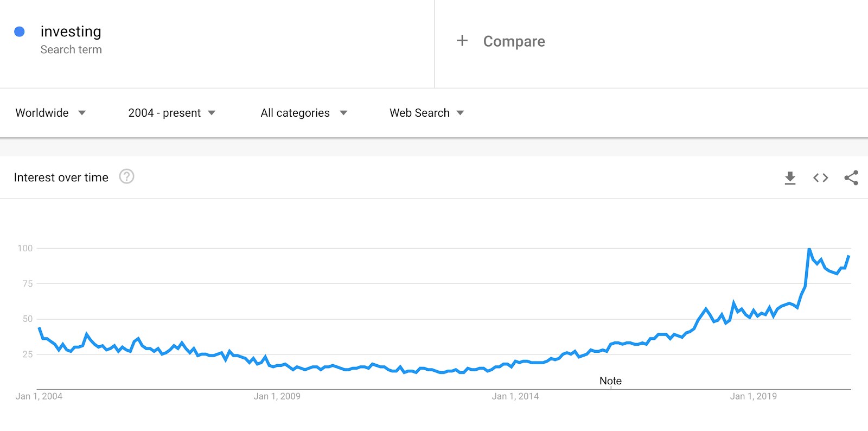Click the Search term subtitle

coord(71,49)
